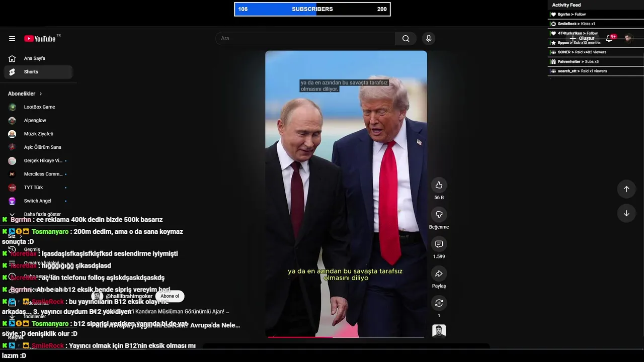Click the Aşk: Ölürüm Sana channel avatar

pos(13,147)
